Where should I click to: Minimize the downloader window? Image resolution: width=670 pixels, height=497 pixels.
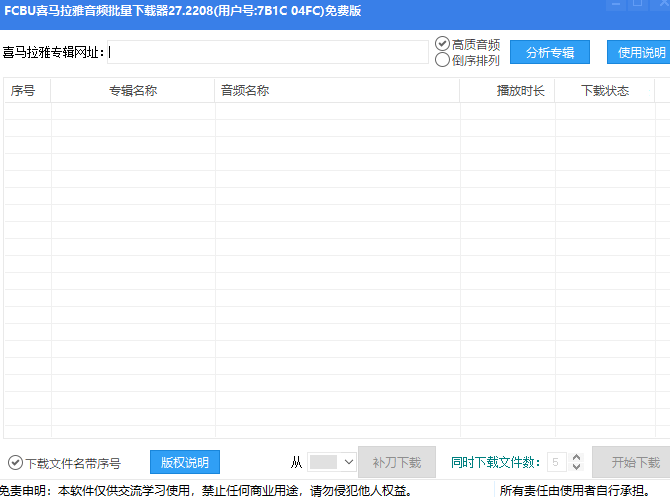coord(616,4)
